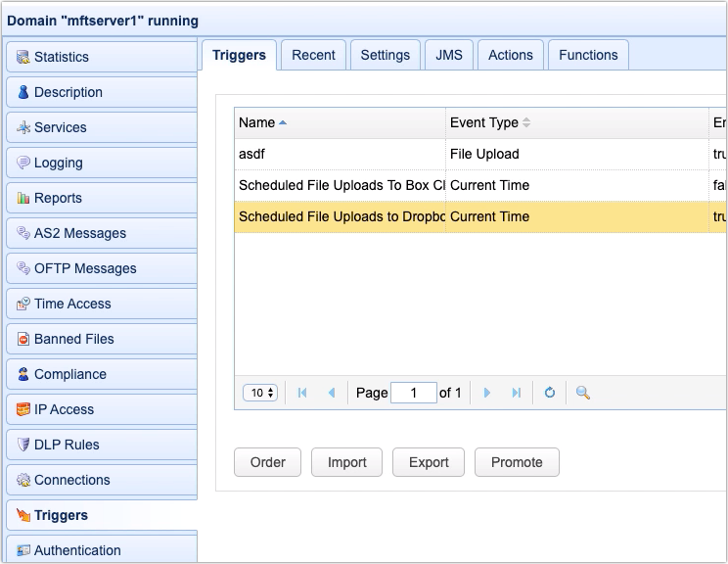The height and width of the screenshot is (564, 728).
Task: Open the Functions tab
Action: click(x=588, y=55)
